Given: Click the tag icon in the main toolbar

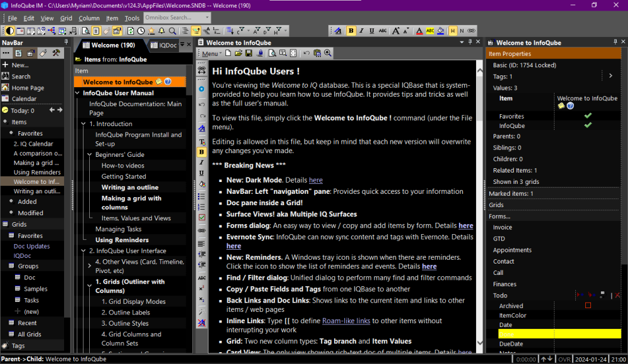Looking at the screenshot, I should [x=107, y=31].
